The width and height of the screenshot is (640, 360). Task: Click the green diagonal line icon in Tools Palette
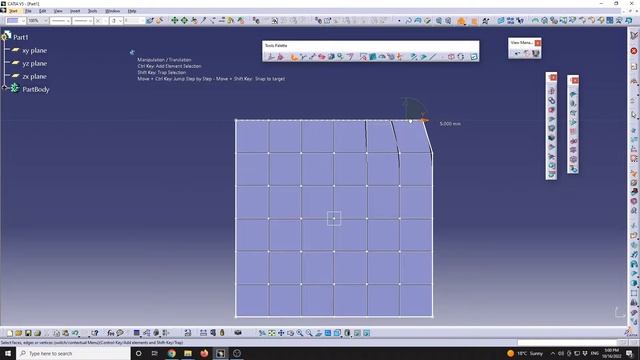pyautogui.click(x=433, y=57)
